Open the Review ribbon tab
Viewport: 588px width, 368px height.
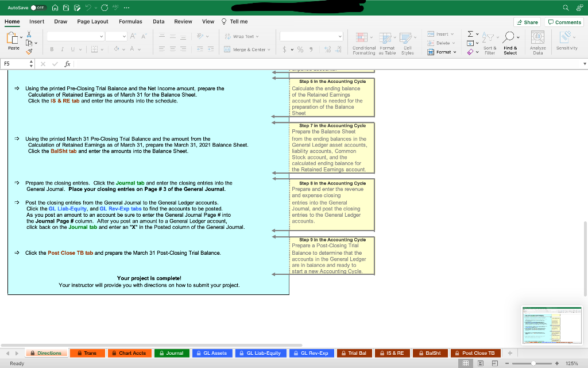point(183,21)
